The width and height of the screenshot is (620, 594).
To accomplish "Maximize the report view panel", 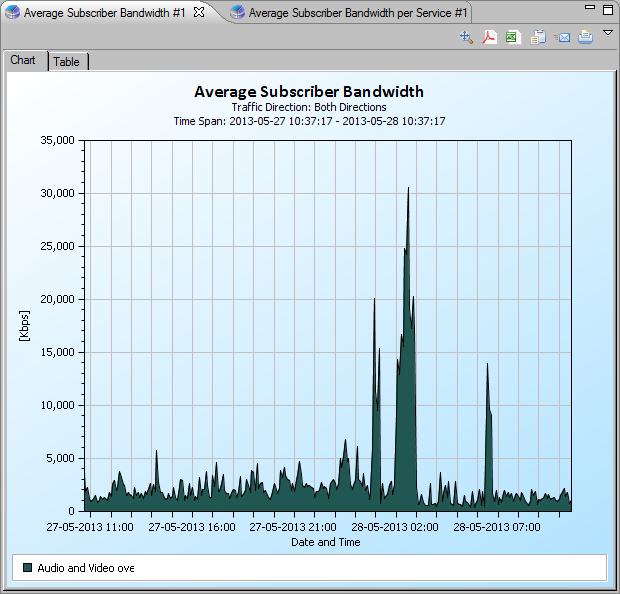I will click(x=607, y=9).
